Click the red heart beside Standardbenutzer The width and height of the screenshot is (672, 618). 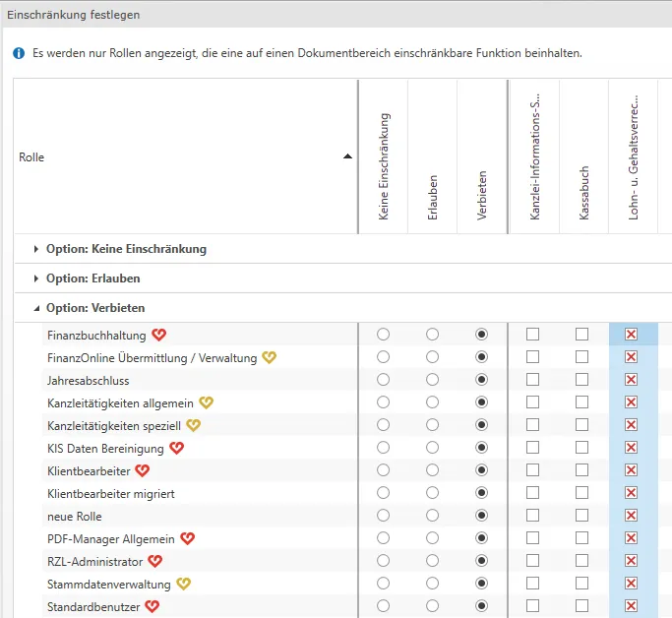point(153,607)
